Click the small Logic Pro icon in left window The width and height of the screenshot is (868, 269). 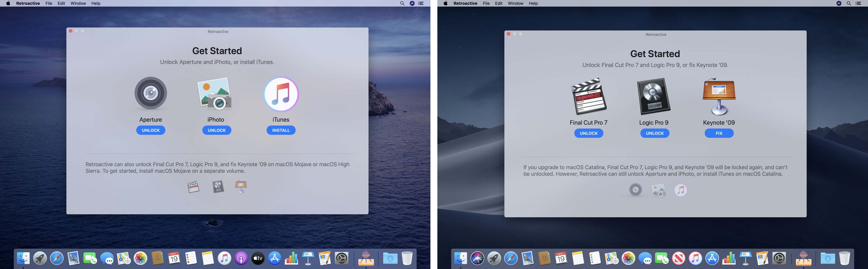click(x=218, y=187)
